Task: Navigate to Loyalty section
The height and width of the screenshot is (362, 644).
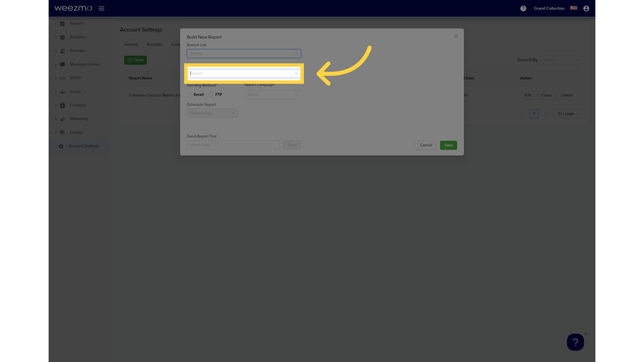Action: [76, 132]
